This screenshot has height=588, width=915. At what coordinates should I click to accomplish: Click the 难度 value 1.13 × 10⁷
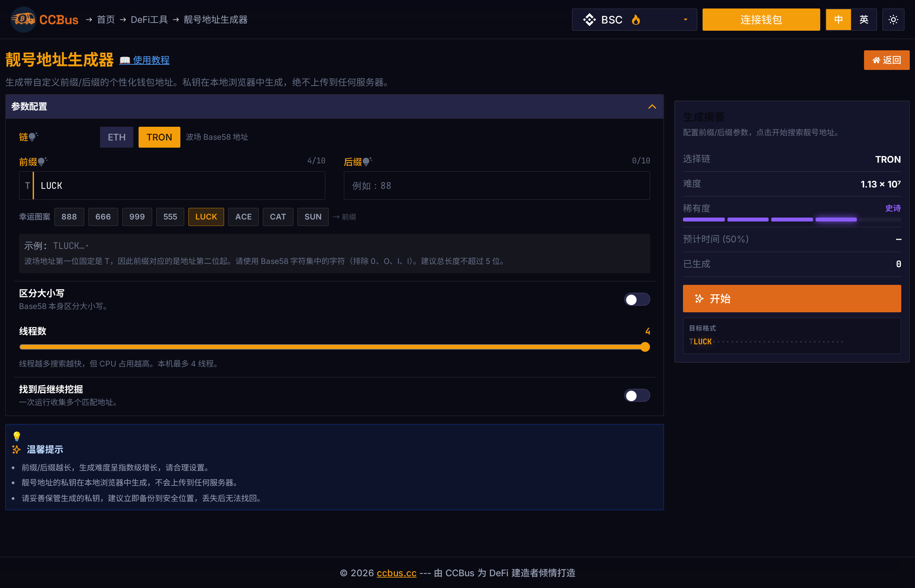[x=880, y=184]
